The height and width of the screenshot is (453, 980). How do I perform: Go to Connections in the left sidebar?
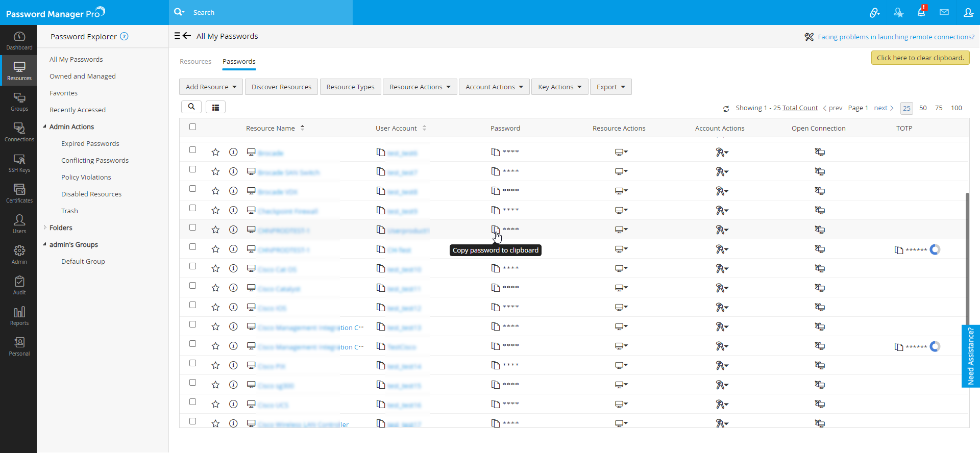tap(19, 132)
